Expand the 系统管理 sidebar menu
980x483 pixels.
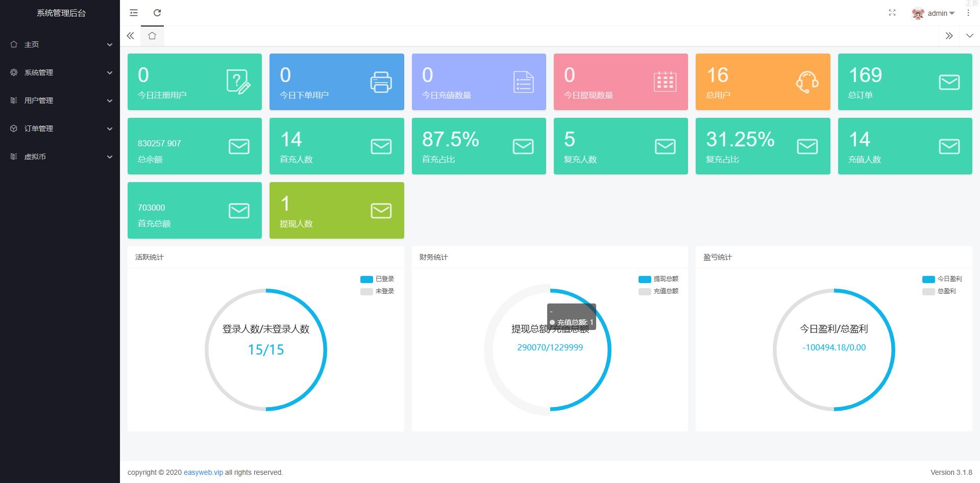[x=60, y=72]
